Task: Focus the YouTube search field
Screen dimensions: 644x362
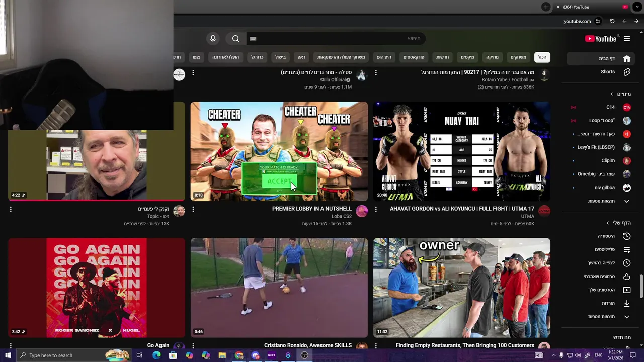Action: [336, 39]
